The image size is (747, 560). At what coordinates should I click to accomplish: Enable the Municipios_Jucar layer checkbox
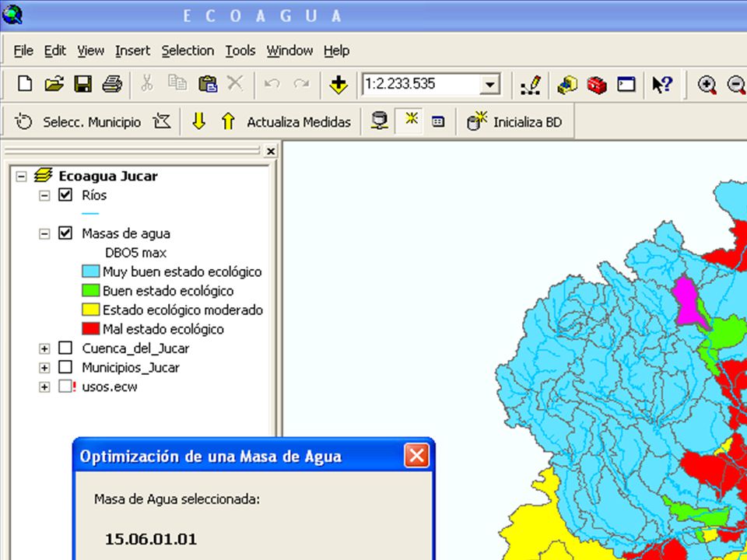point(65,367)
